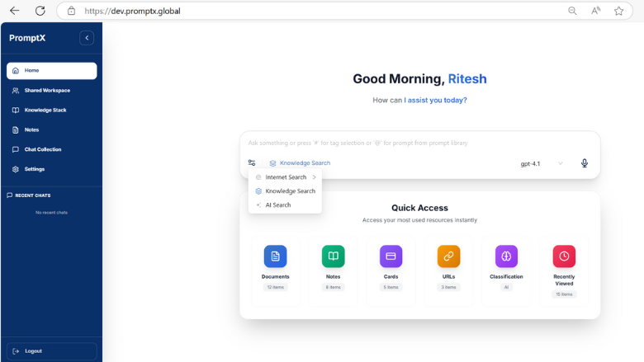Click the Logout arrow icon
The image size is (644, 362).
(16, 351)
